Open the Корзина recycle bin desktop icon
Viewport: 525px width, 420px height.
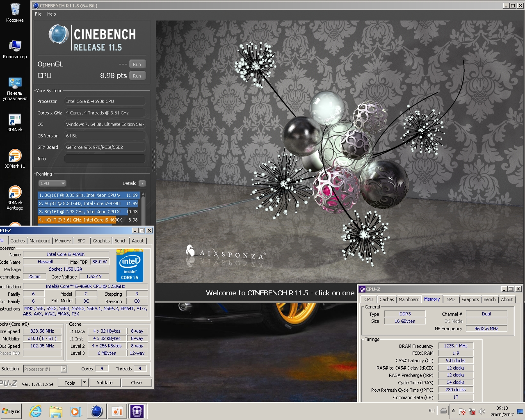[x=15, y=12]
